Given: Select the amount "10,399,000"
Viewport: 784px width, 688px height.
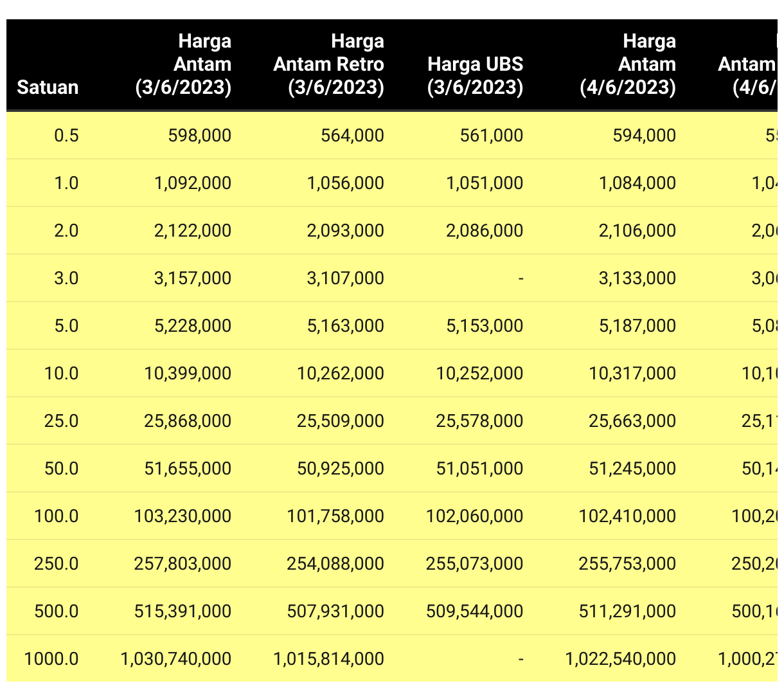Looking at the screenshot, I should (x=188, y=373).
